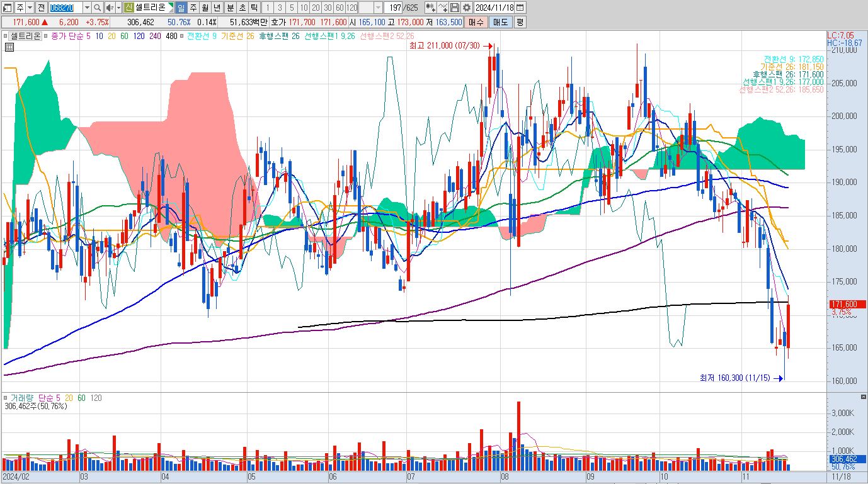Click the 매수 buy button
868x484 pixels.
[476, 22]
